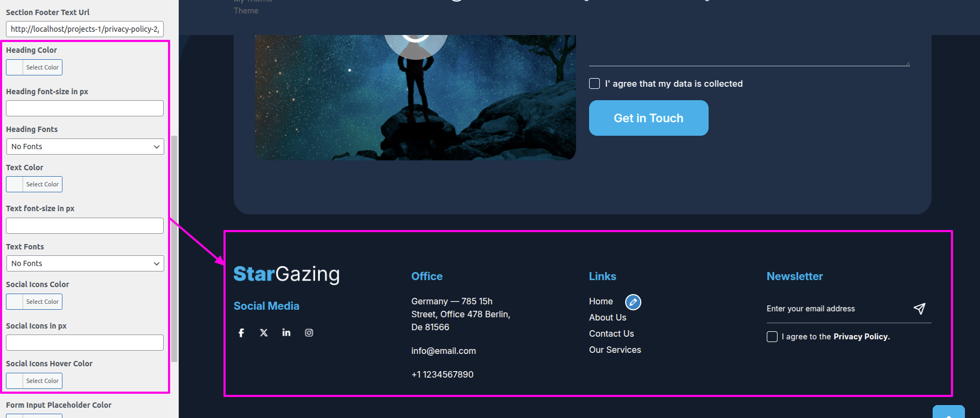The image size is (980, 418).
Task: Click the stargazer night-sky image
Action: click(415, 97)
